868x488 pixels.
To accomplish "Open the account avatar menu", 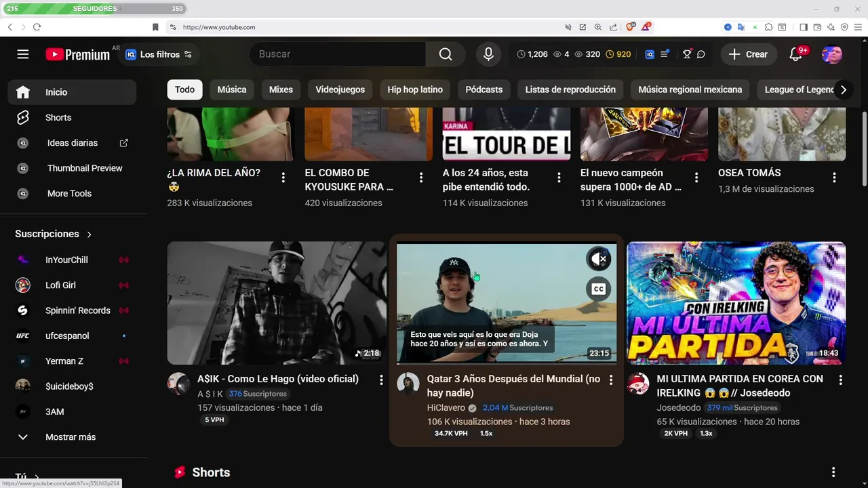I will 832,54.
